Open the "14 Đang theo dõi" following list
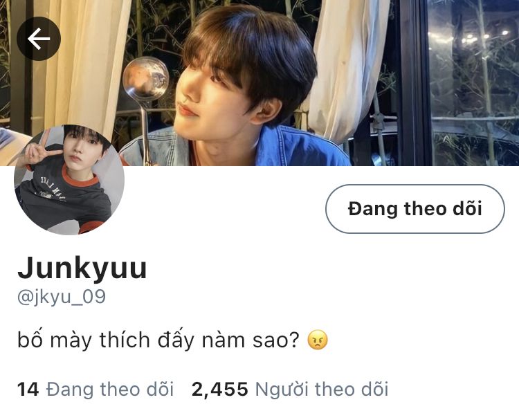519x420 pixels. point(95,389)
